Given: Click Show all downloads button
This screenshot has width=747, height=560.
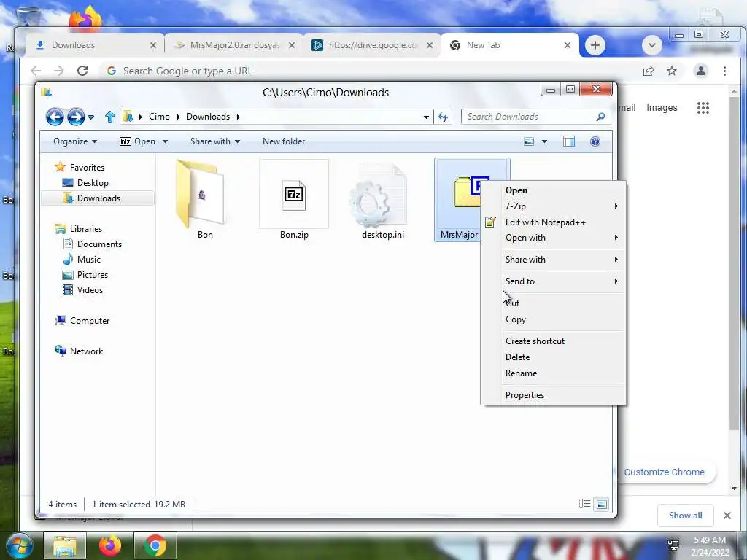Looking at the screenshot, I should tap(685, 516).
